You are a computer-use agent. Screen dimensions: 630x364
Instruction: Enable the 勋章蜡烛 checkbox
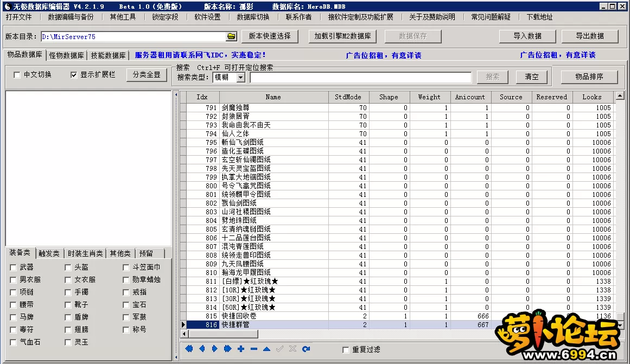tap(126, 280)
